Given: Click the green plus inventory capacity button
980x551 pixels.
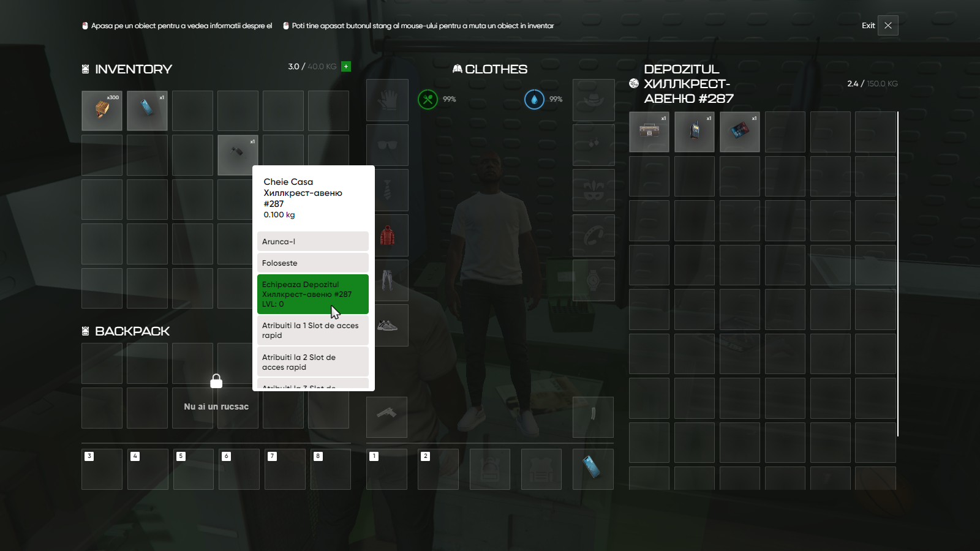Looking at the screenshot, I should 346,66.
